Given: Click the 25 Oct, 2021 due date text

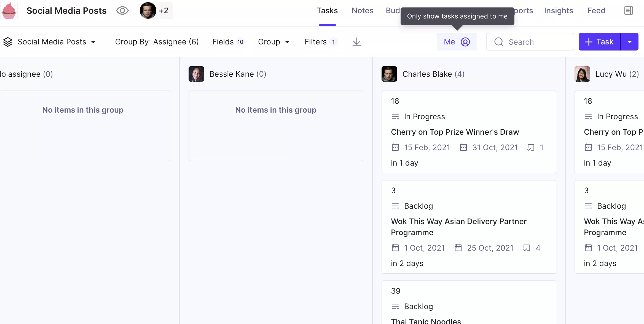Looking at the screenshot, I should click(490, 248).
